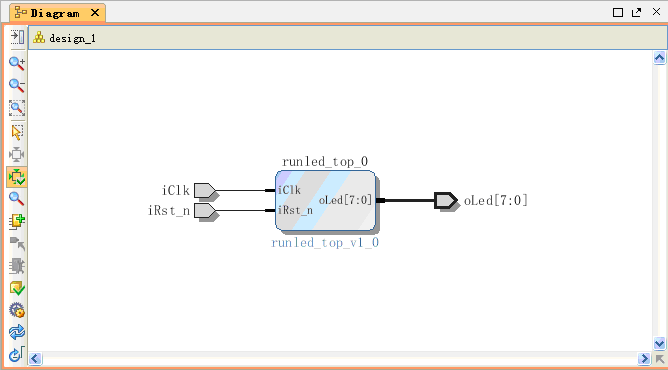Open the gear Block Properties icon
This screenshot has height=370, width=668.
point(17,310)
